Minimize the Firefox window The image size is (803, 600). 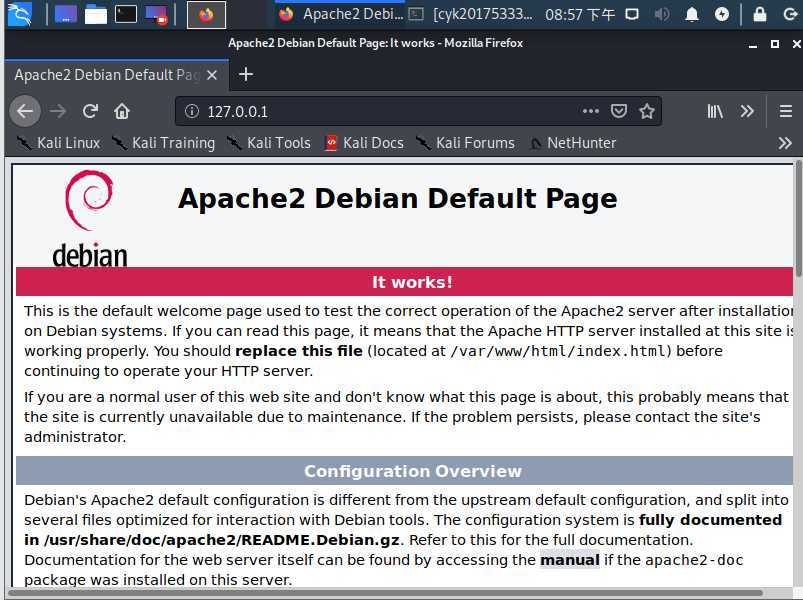click(x=752, y=45)
